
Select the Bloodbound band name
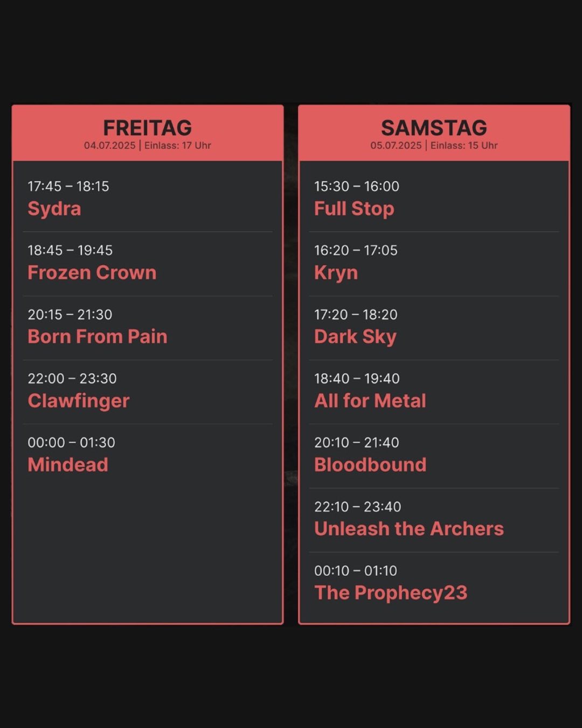click(x=370, y=465)
